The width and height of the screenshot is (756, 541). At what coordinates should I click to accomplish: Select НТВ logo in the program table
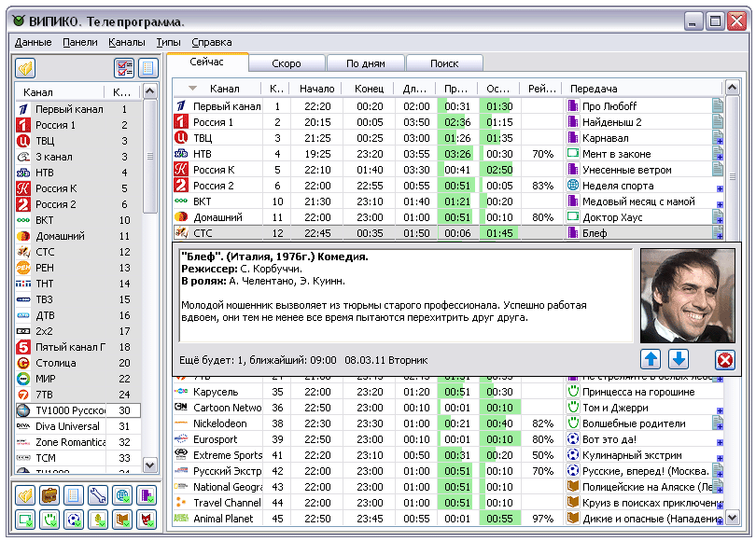point(181,154)
